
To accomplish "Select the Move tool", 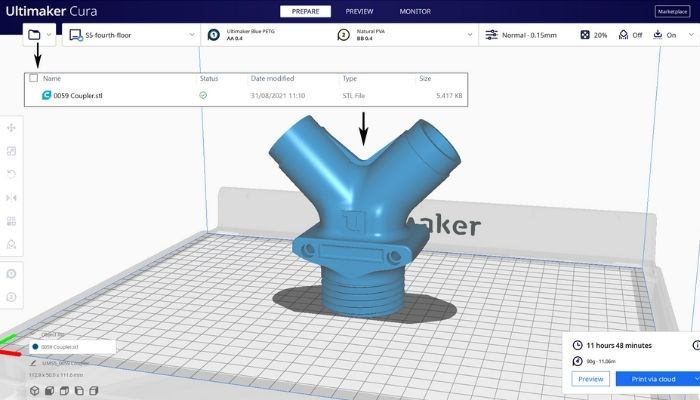I will (11, 128).
